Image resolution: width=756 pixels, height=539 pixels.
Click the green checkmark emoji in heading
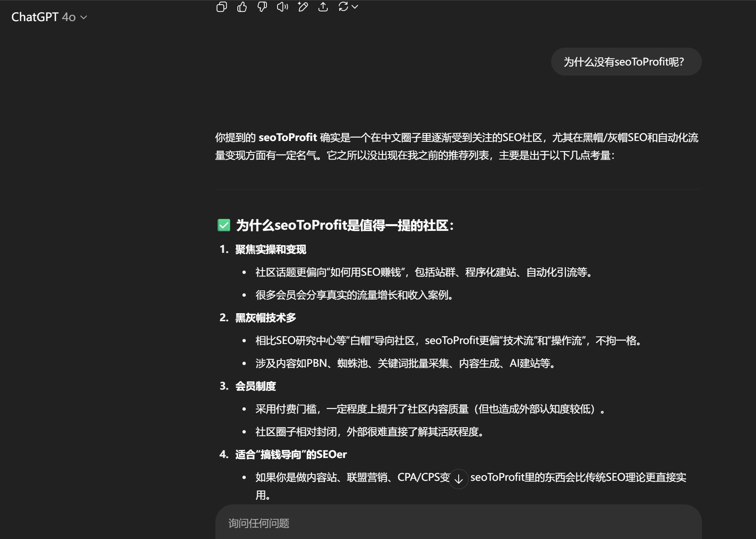(x=224, y=225)
